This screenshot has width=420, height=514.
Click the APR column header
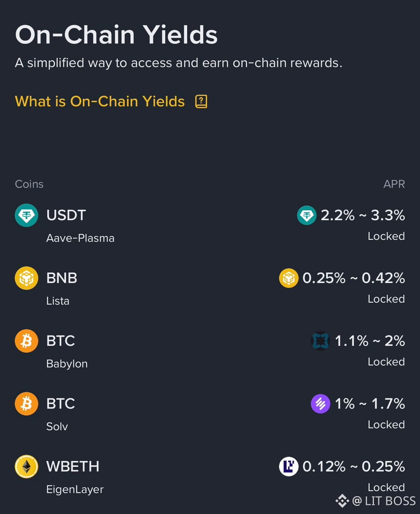394,184
